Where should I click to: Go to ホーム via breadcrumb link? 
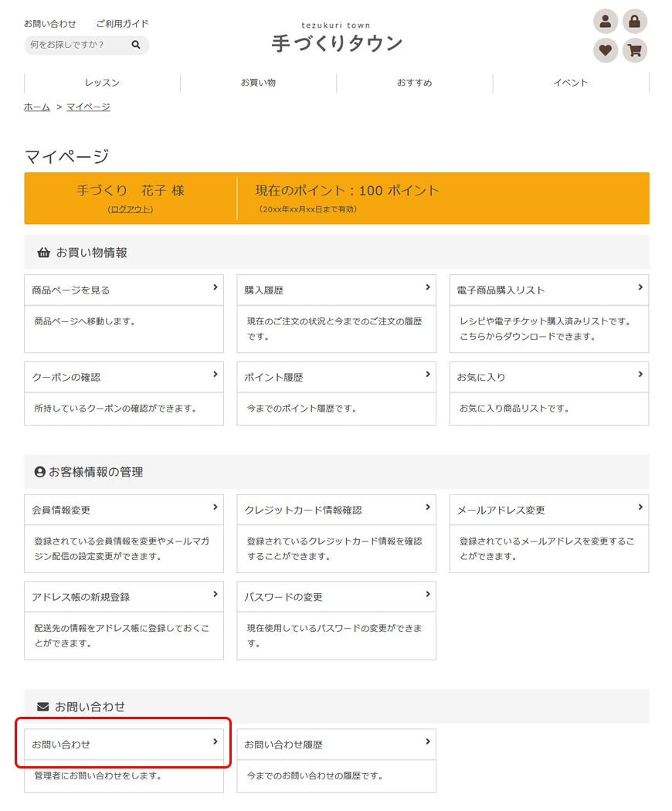pos(37,107)
